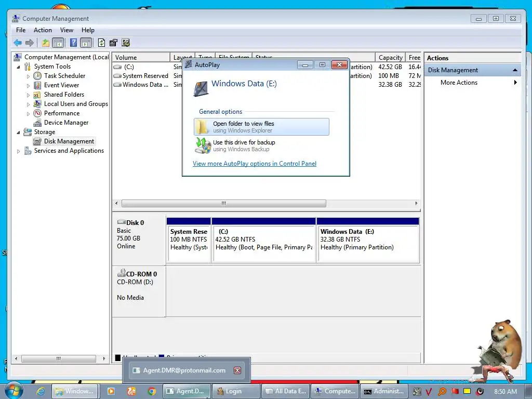Click the Disk 0 label panel
The height and width of the screenshot is (399, 532).
tap(139, 240)
